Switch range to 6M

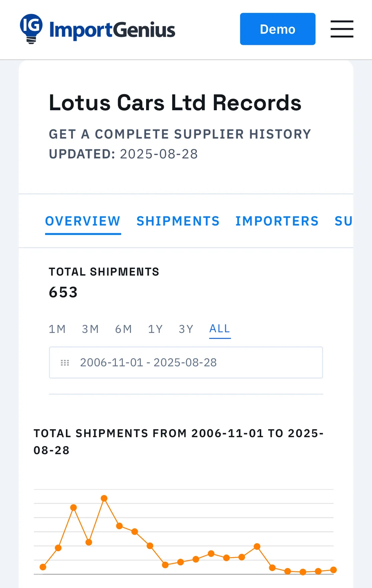[123, 329]
